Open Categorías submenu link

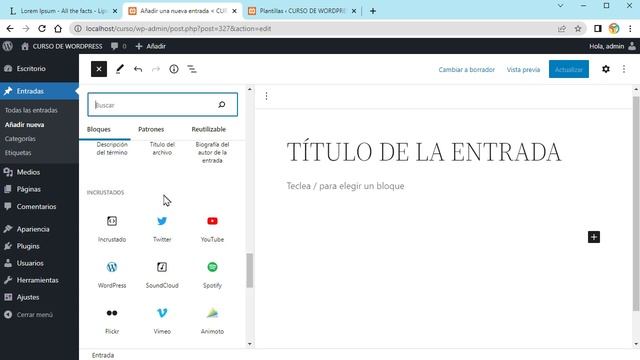coord(20,139)
